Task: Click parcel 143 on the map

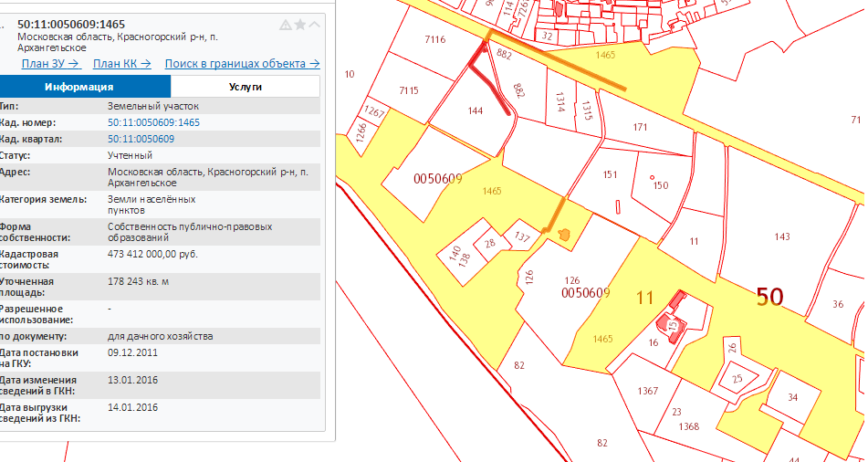Action: pyautogui.click(x=781, y=236)
